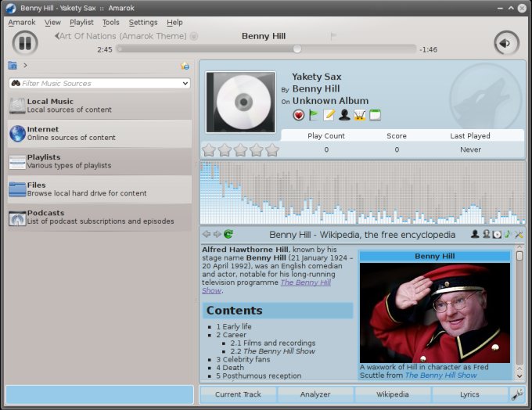Screen dimensions: 532x410
Task: Open Files browser category
Action: (x=99, y=189)
